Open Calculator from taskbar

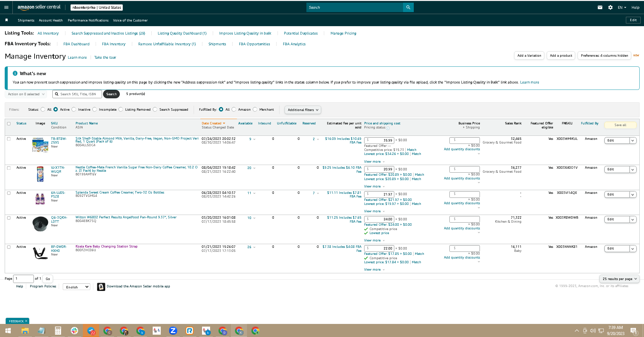[58, 331]
